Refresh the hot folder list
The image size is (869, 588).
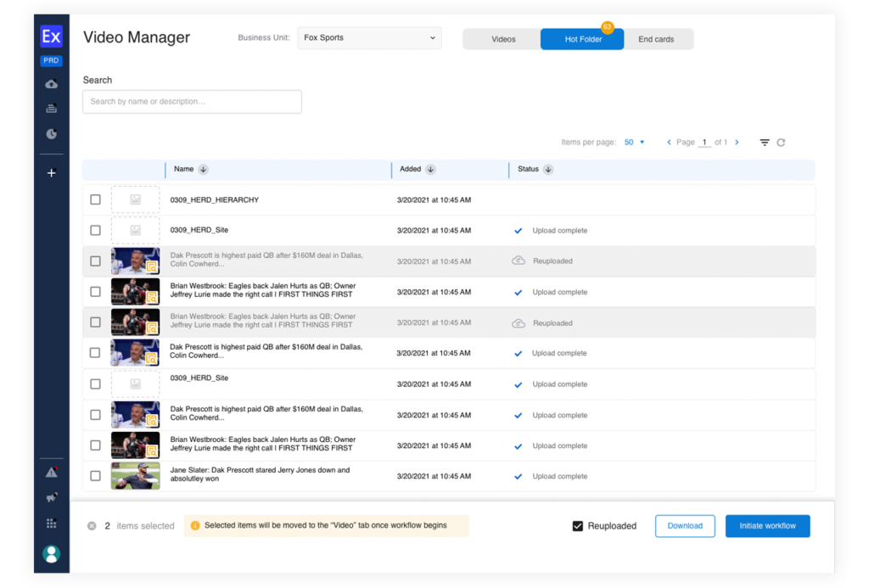coord(781,143)
